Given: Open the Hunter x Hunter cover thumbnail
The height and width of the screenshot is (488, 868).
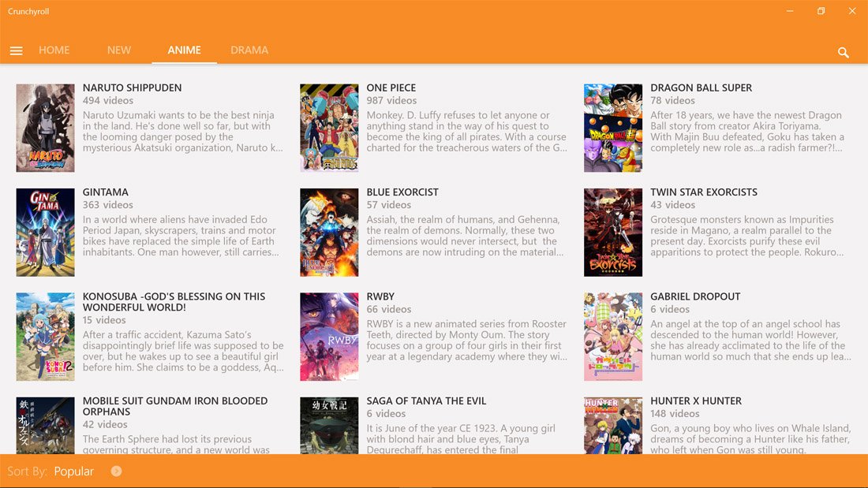Looking at the screenshot, I should coord(613,426).
